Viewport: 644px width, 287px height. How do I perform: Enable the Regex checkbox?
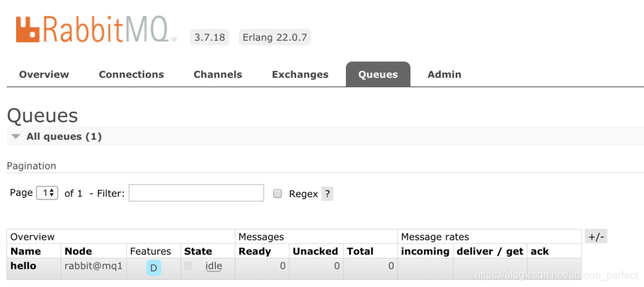[277, 194]
